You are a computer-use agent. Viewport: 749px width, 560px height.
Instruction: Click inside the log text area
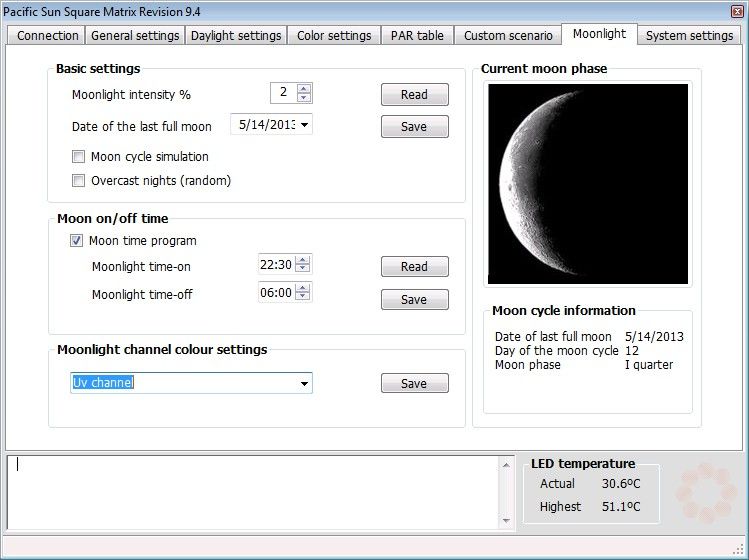point(253,492)
